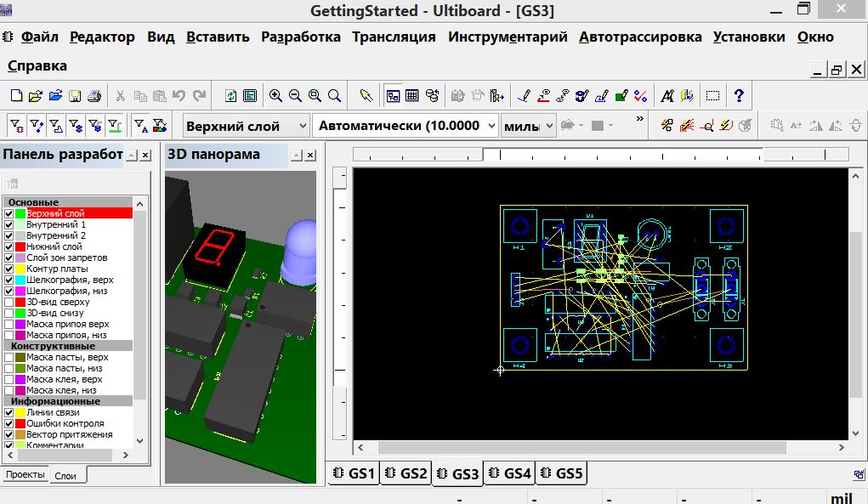The image size is (868, 504).
Task: Open the Файл menu
Action: (x=39, y=37)
